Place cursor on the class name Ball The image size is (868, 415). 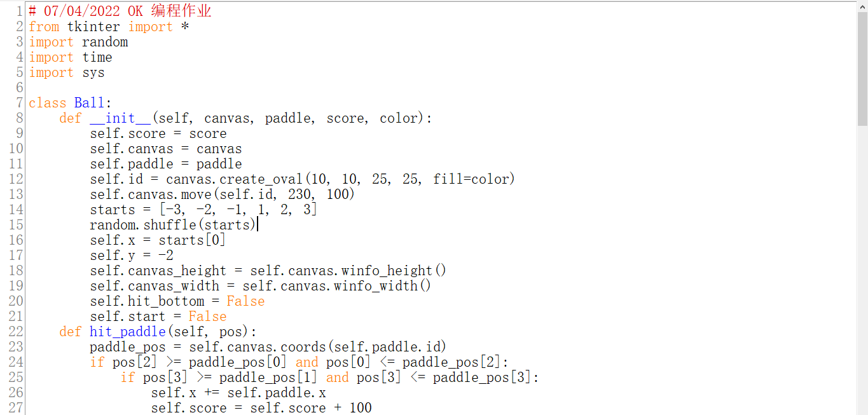[x=89, y=103]
